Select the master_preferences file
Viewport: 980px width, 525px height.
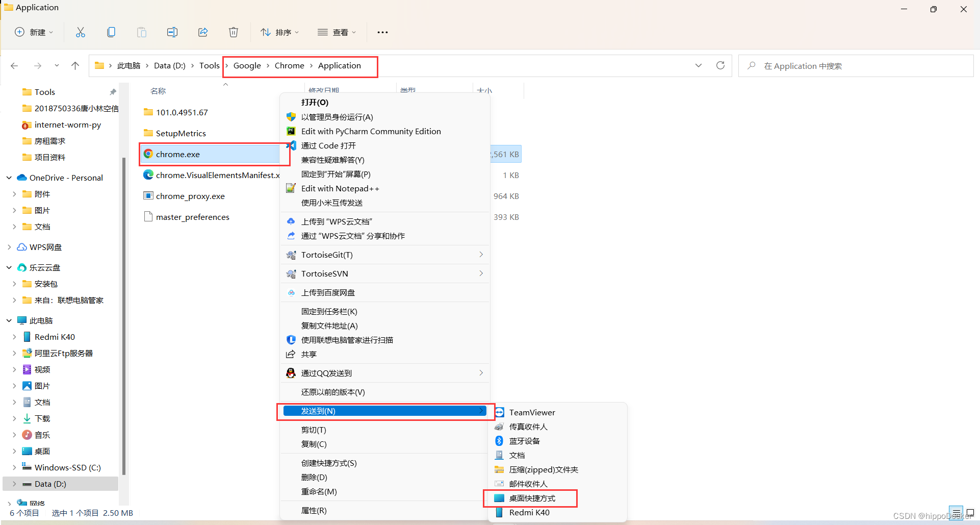pyautogui.click(x=193, y=217)
